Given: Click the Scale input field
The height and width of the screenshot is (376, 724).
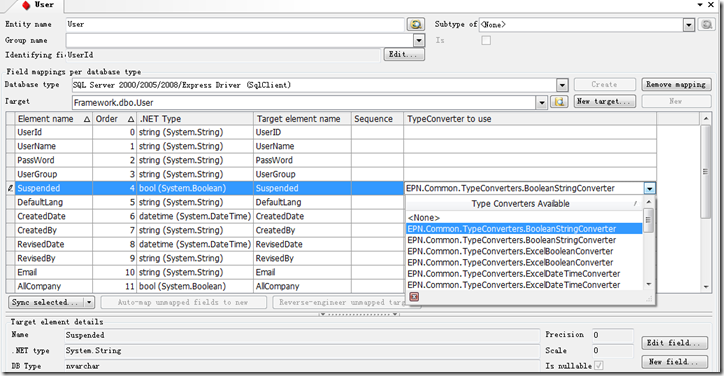Looking at the screenshot, I should [x=613, y=351].
